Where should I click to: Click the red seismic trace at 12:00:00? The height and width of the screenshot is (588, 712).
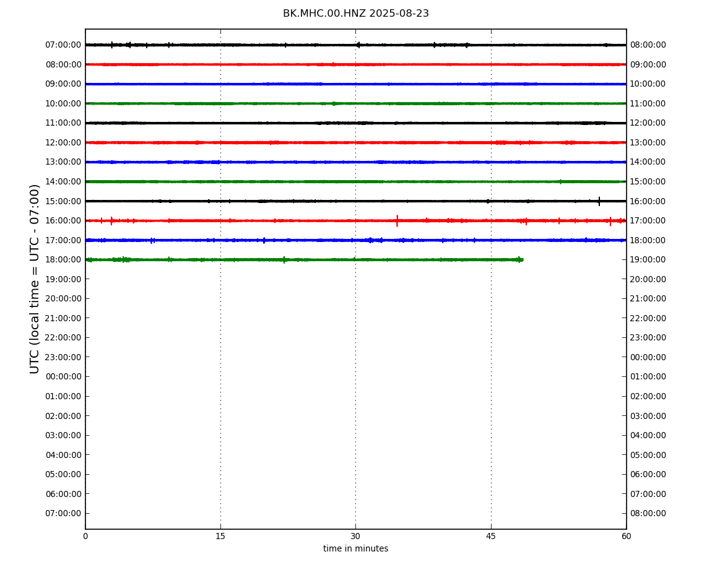[355, 142]
